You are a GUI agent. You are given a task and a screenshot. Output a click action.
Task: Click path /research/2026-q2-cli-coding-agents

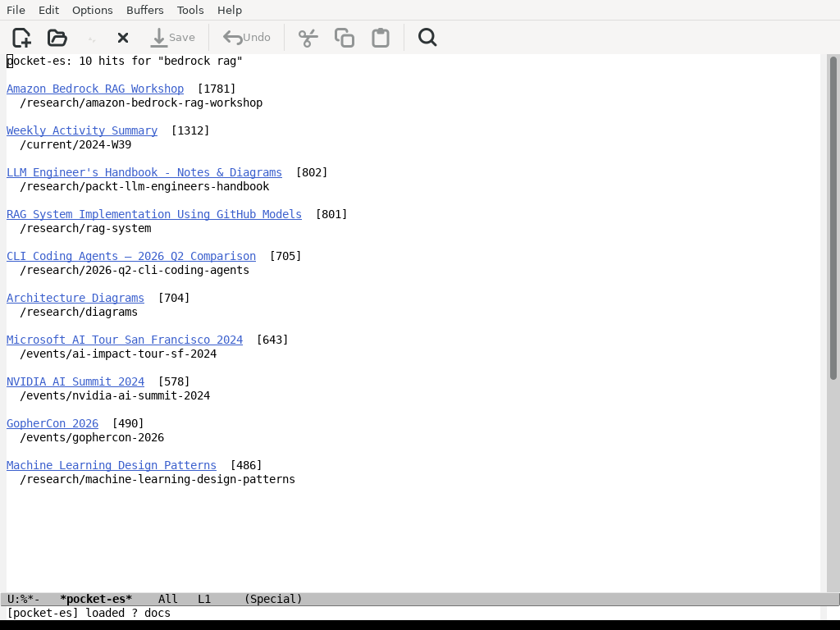point(135,269)
